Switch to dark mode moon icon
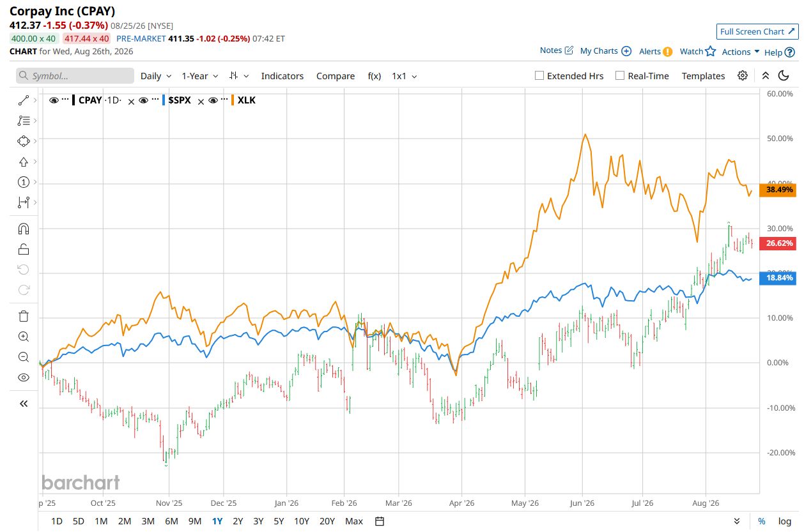This screenshot has width=804, height=532. 784,75
